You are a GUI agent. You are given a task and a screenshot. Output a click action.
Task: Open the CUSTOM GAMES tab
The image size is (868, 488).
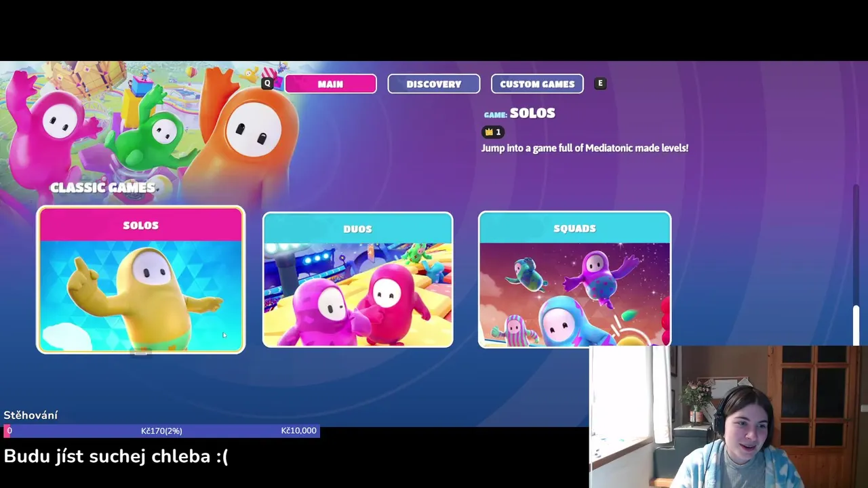pos(537,84)
